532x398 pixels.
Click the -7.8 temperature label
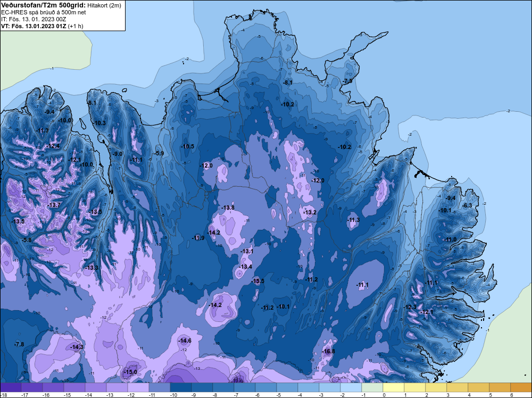point(19,344)
